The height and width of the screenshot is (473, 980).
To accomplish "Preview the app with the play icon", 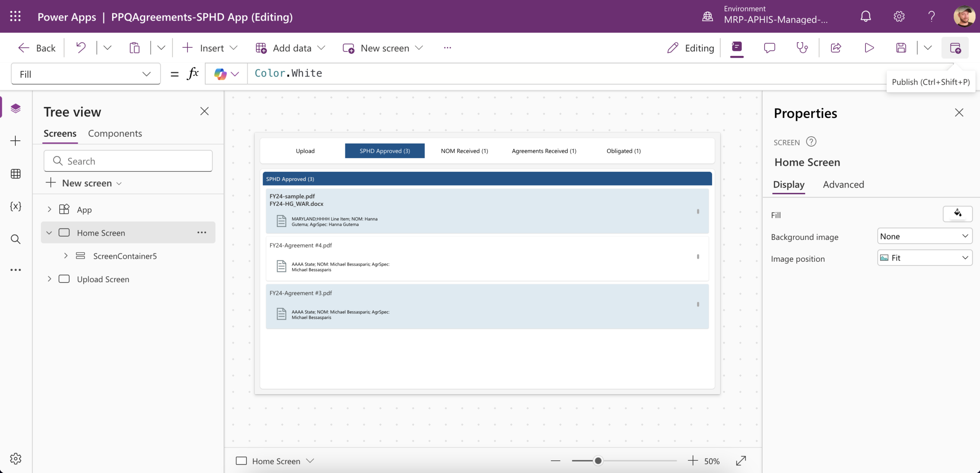I will [869, 48].
